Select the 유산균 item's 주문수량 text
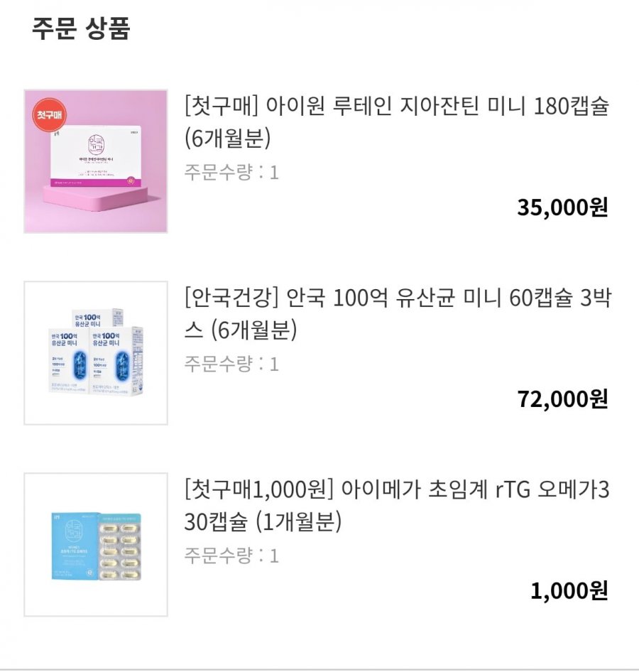 (x=231, y=364)
